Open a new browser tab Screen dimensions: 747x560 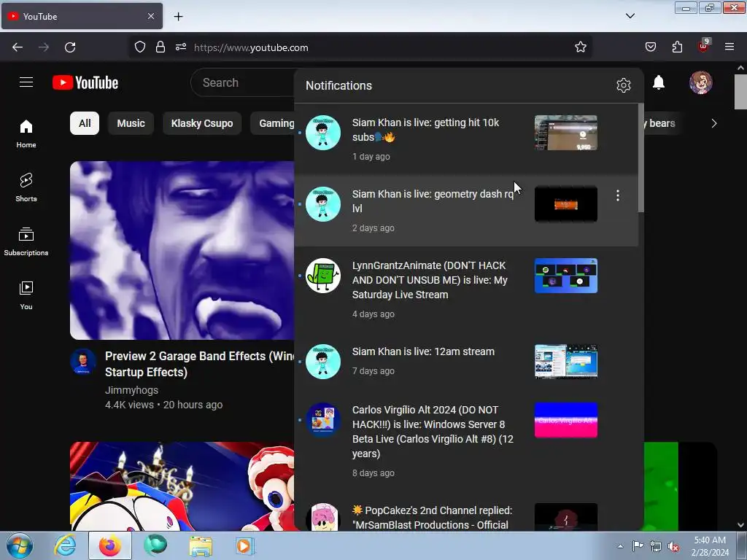(178, 17)
